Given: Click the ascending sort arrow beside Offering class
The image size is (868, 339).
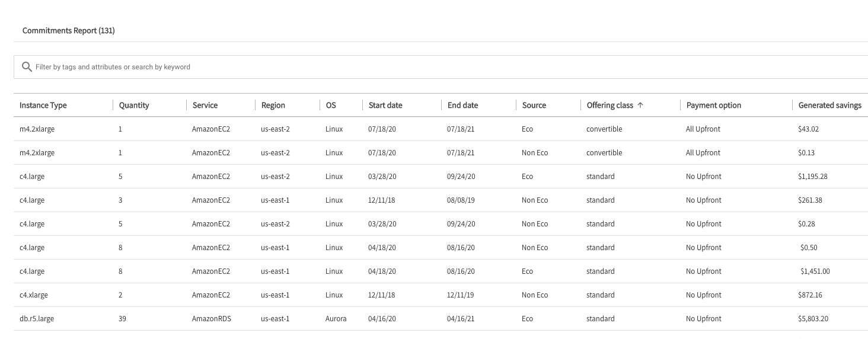Looking at the screenshot, I should point(640,105).
